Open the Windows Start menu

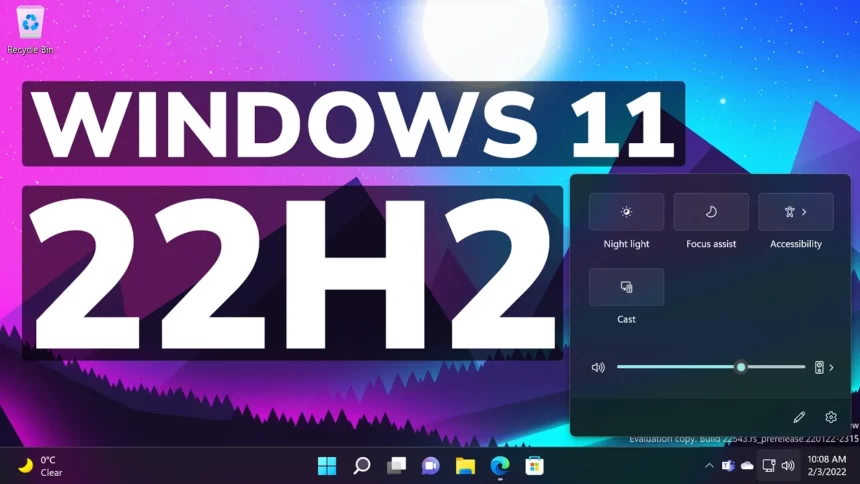point(327,465)
